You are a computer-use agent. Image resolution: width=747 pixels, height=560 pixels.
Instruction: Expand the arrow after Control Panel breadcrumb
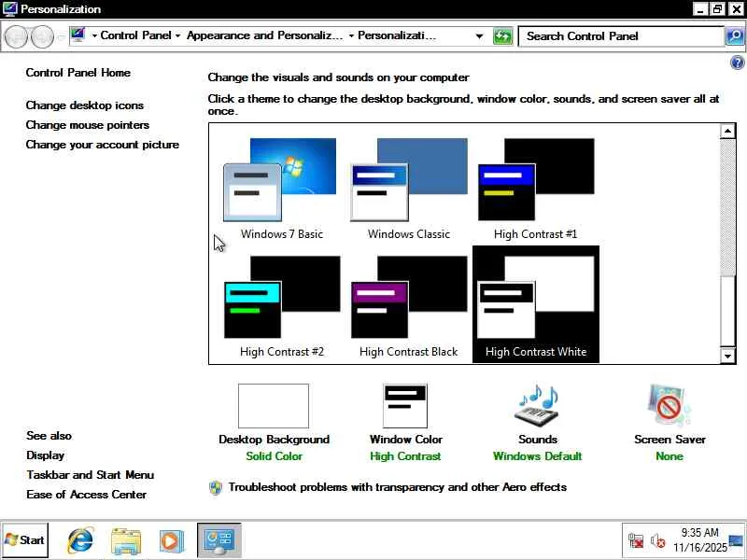click(177, 35)
